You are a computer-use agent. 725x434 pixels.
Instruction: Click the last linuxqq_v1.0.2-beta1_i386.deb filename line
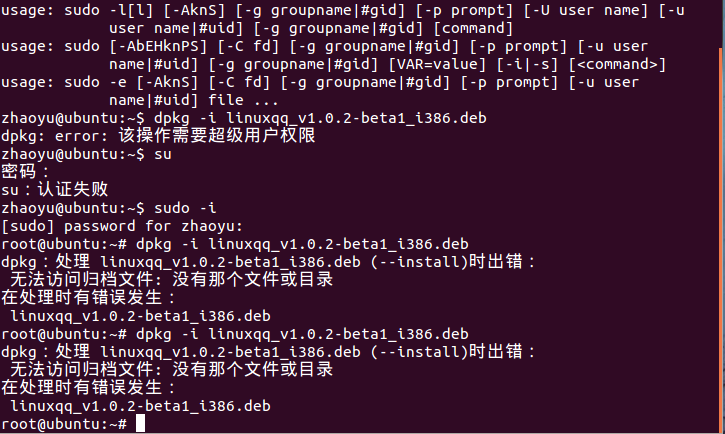141,406
